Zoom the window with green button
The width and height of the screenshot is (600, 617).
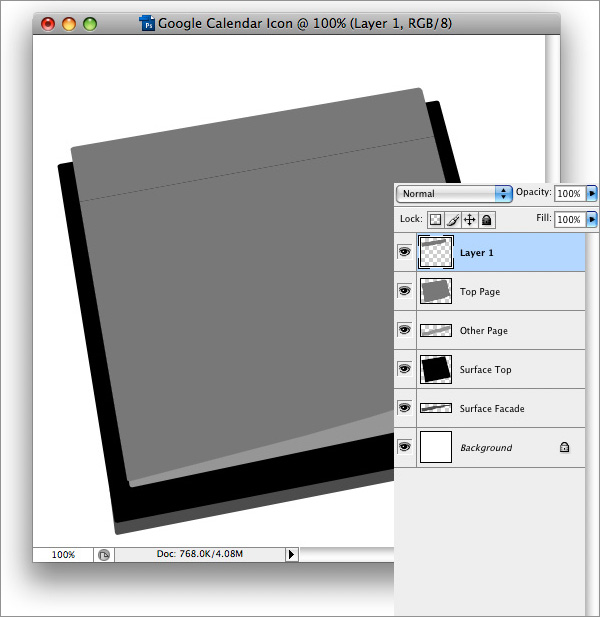click(x=90, y=24)
